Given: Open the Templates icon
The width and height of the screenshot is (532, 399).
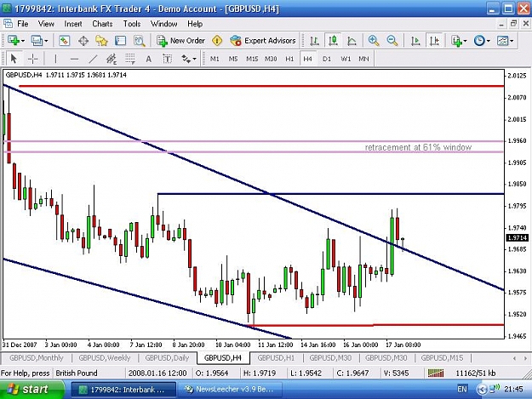Looking at the screenshot, I should (x=502, y=41).
